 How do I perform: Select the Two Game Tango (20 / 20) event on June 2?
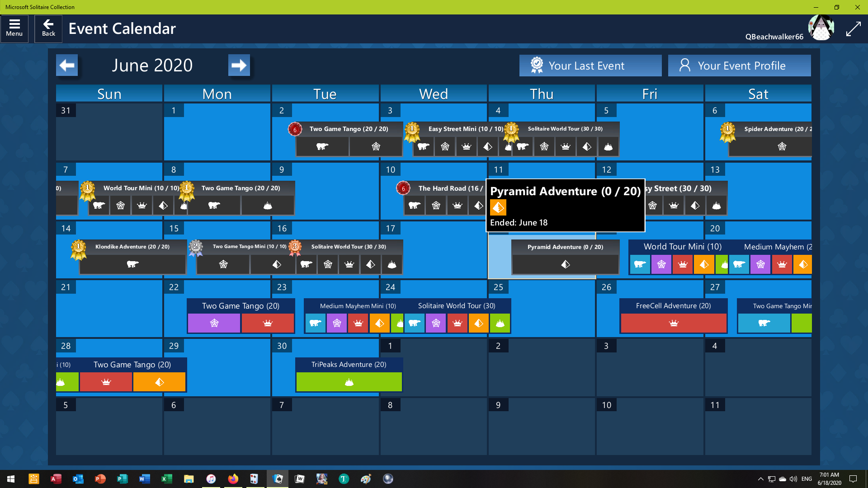coord(349,129)
